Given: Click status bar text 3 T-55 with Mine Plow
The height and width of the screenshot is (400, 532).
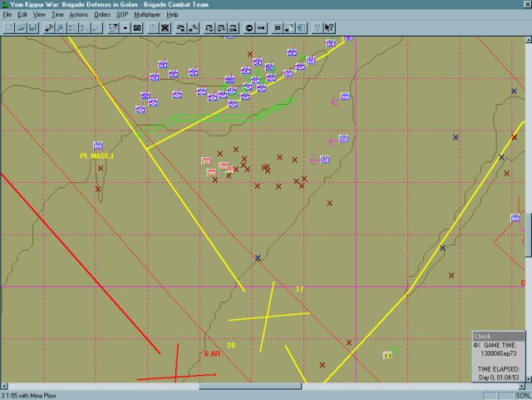Looking at the screenshot, I should point(29,396).
